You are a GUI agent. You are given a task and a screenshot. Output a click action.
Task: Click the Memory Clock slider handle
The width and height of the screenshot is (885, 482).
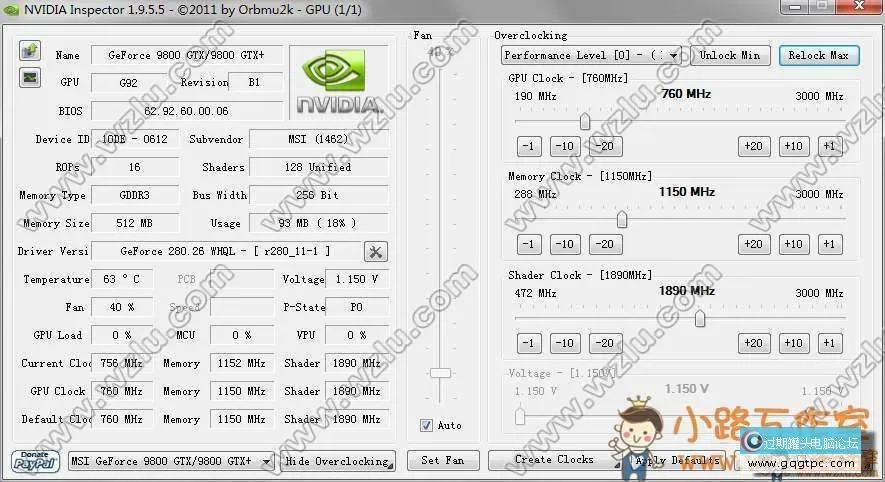[622, 219]
